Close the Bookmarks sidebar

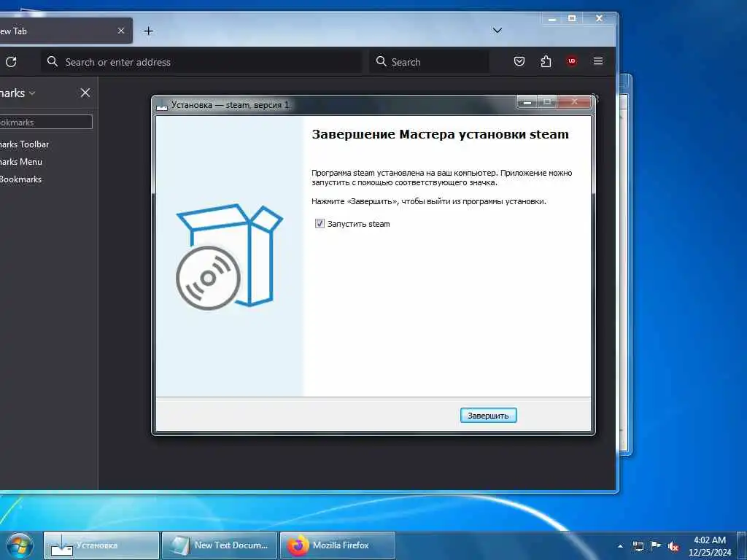tap(85, 93)
